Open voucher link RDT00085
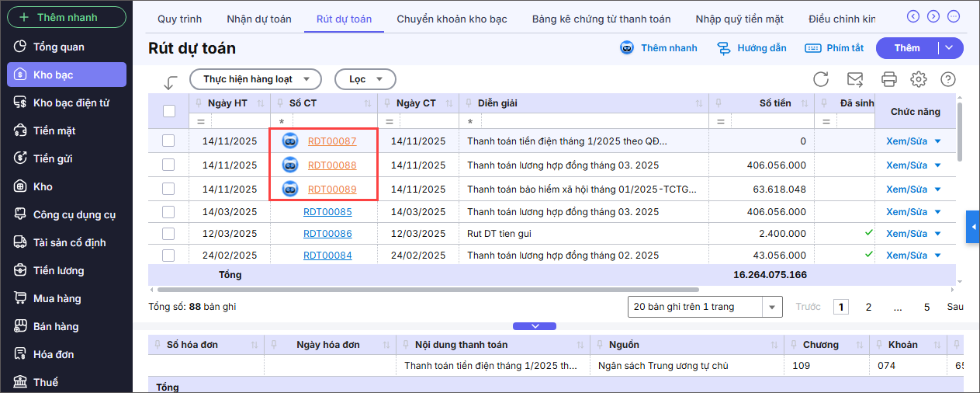Viewport: 980px width, 393px height. pyautogui.click(x=327, y=212)
